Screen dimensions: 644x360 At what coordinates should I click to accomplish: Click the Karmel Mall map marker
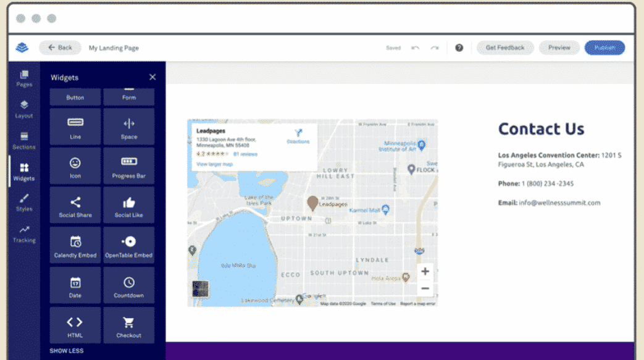tap(385, 209)
